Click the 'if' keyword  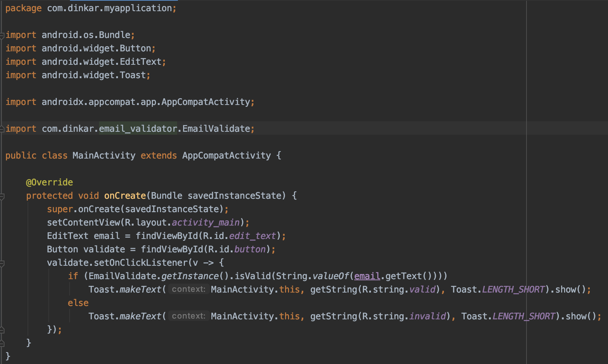(73, 276)
